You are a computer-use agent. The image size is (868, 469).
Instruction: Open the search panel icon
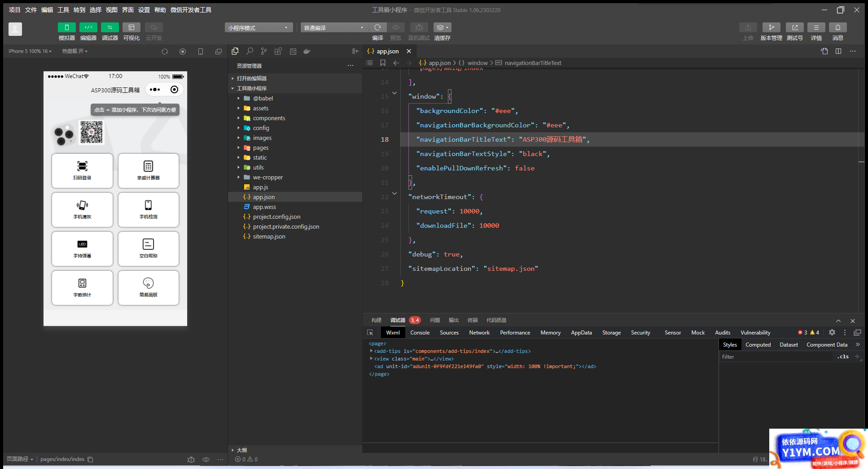tap(250, 51)
